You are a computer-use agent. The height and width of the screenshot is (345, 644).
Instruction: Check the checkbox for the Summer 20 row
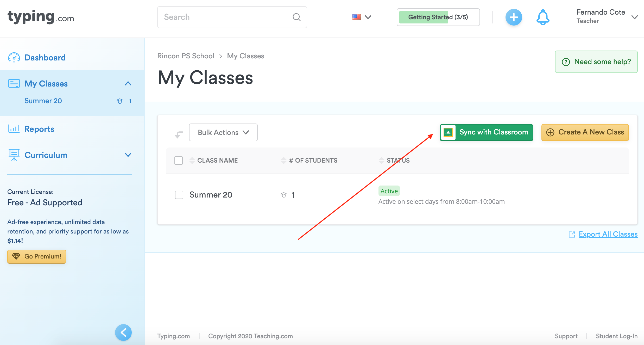click(x=179, y=195)
